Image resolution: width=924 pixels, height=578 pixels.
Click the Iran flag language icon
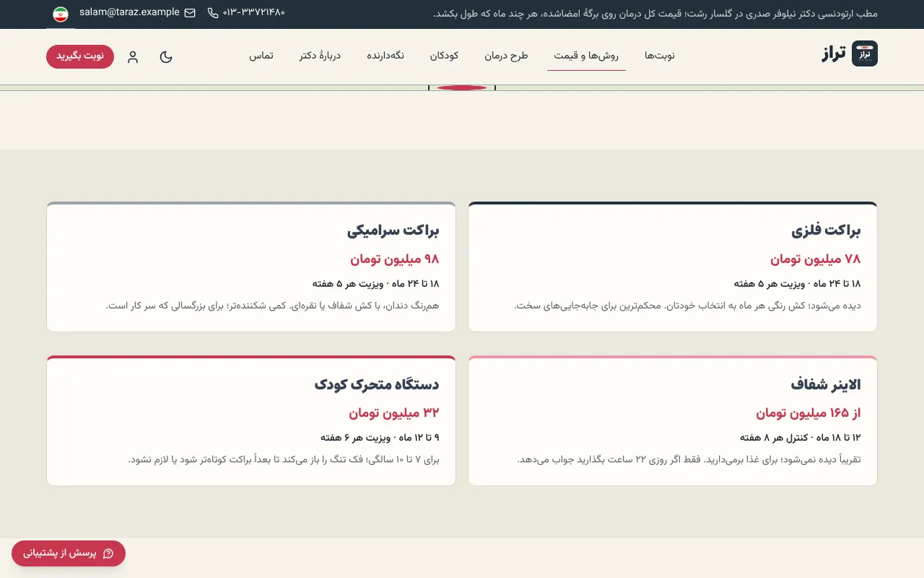point(61,14)
